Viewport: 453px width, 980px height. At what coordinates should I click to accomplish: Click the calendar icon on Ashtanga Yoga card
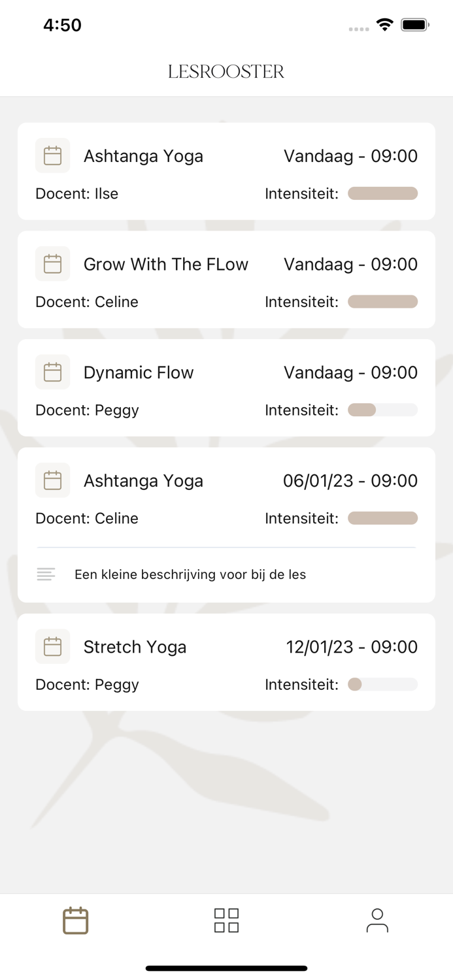coord(52,155)
